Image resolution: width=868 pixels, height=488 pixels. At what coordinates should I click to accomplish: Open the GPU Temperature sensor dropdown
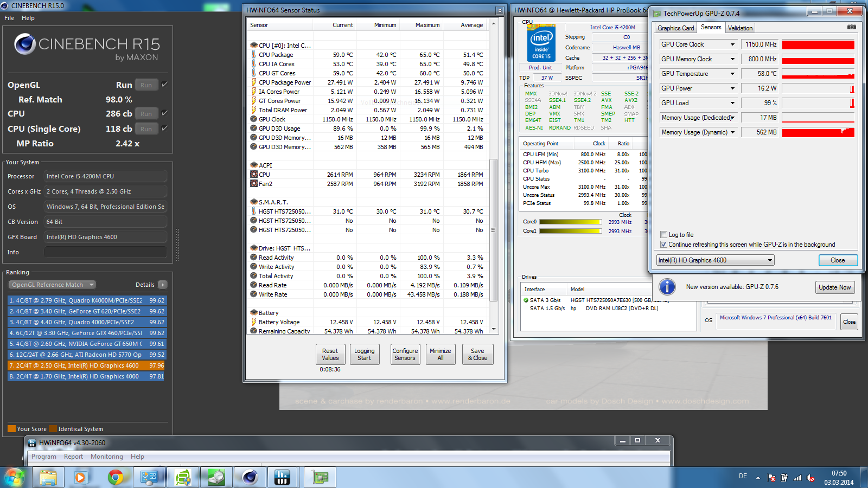[732, 74]
